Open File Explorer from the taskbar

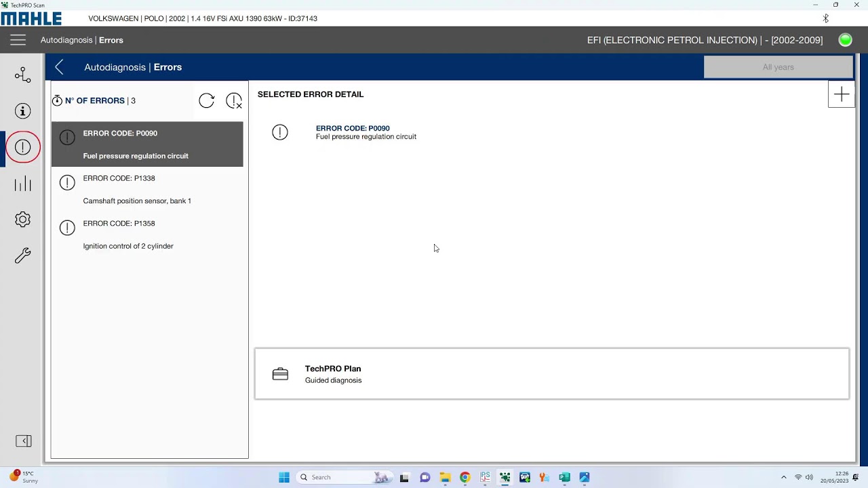[x=445, y=477]
